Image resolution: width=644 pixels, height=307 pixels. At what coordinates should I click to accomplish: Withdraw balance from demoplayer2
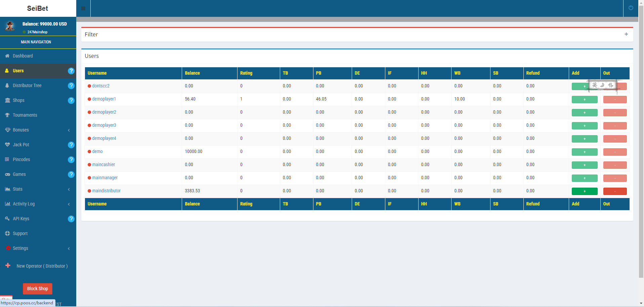[x=615, y=113]
